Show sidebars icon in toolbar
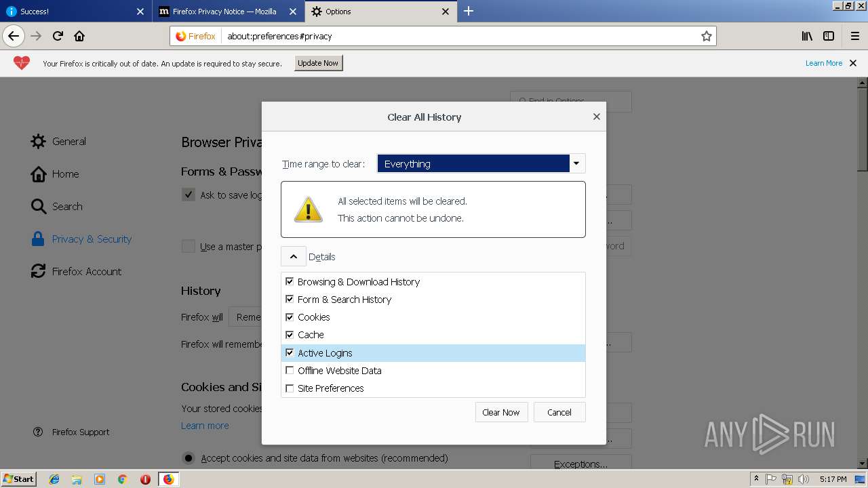The image size is (868, 488). [829, 36]
